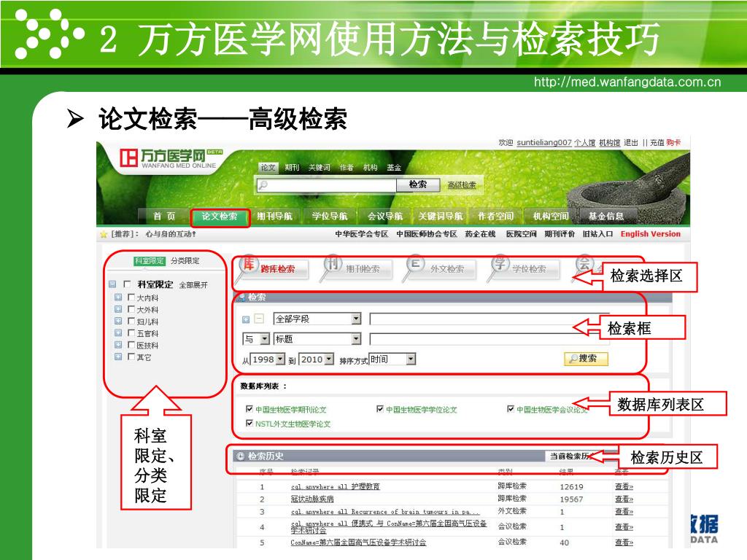Image resolution: width=747 pixels, height=560 pixels.
Task: Click 查看 for history row 12619
Action: pos(624,486)
